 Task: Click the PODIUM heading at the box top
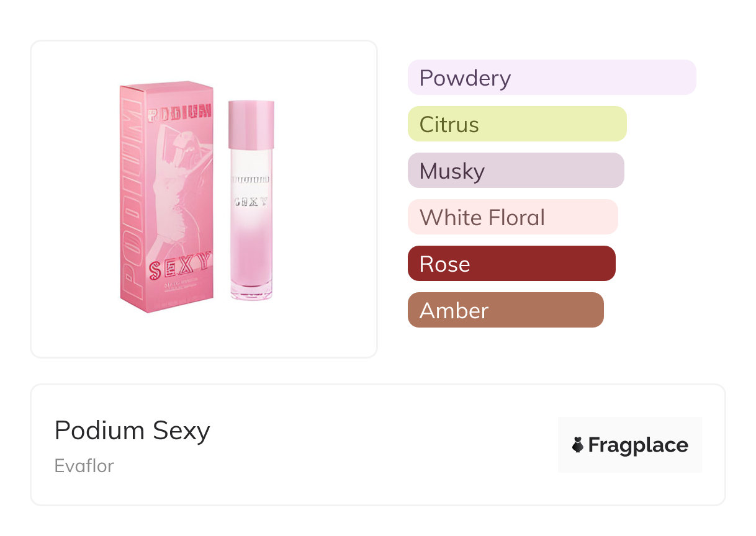click(181, 112)
